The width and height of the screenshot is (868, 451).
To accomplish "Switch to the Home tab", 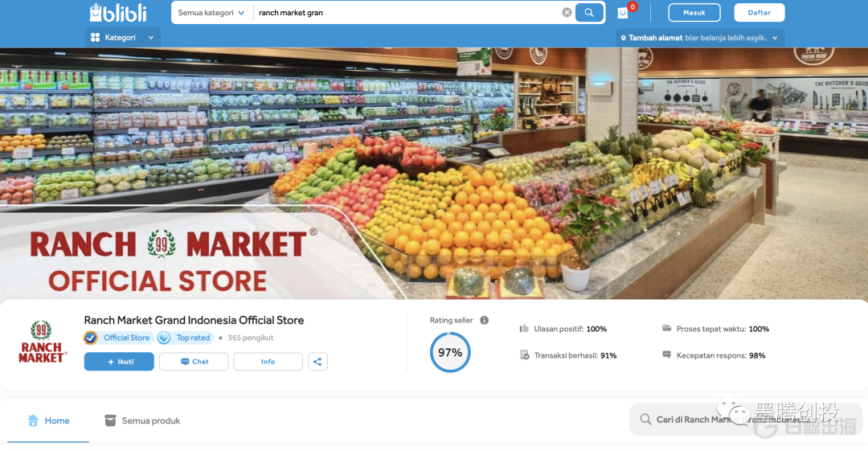I will tap(48, 420).
